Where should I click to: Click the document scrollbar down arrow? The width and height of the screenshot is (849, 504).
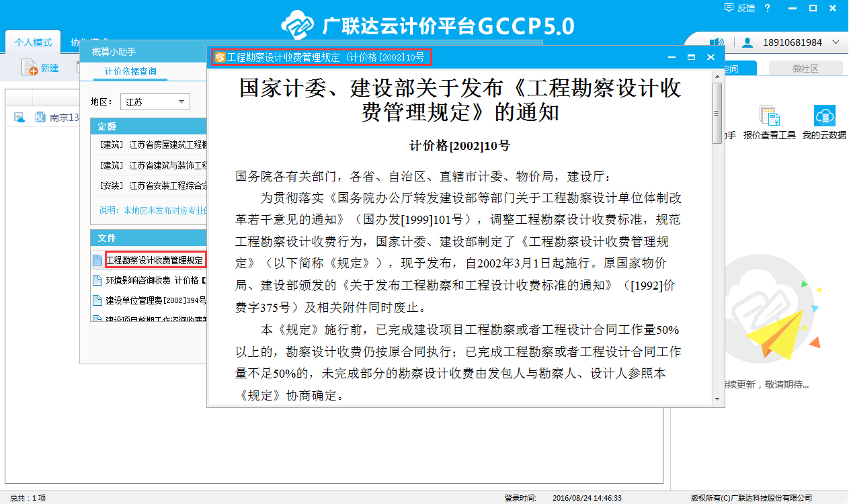[x=717, y=398]
